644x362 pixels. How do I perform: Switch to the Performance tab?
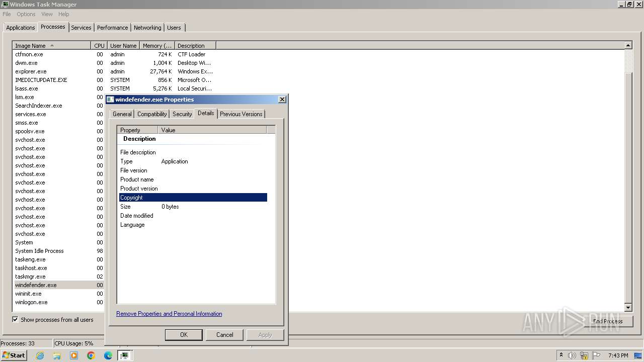(x=112, y=28)
